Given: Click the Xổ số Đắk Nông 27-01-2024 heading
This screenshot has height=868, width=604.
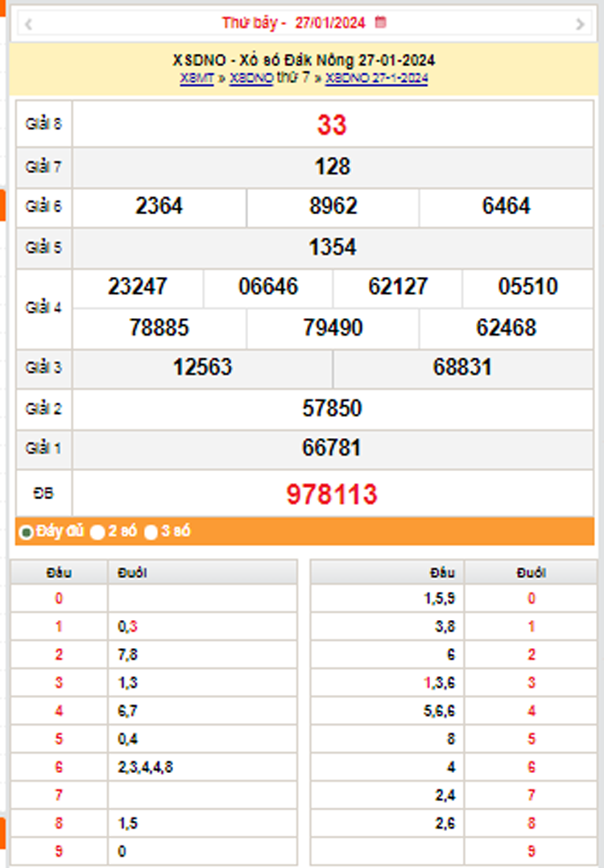Looking at the screenshot, I should [304, 60].
